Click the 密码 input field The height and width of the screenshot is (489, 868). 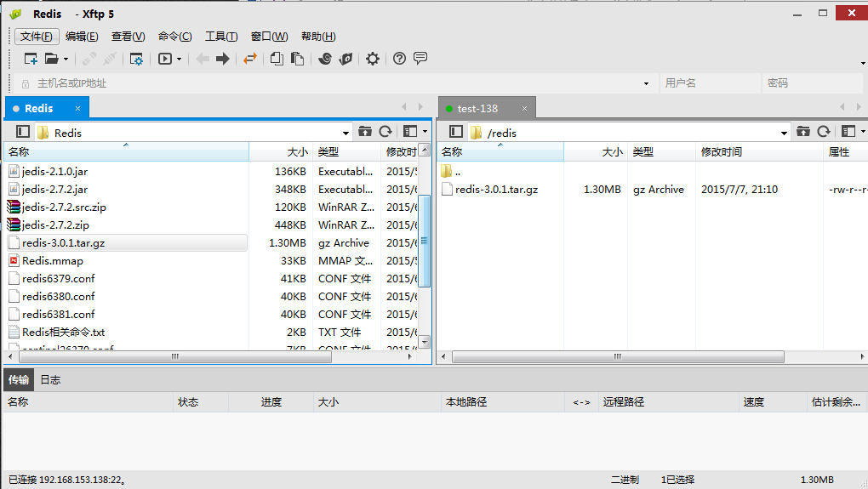tap(812, 83)
